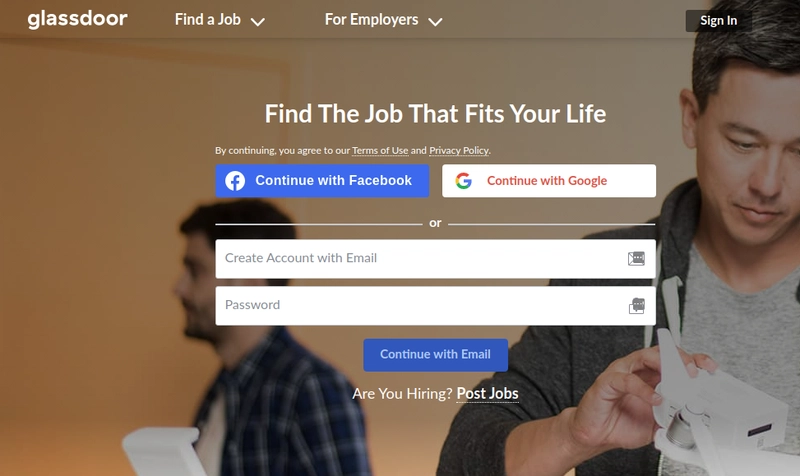This screenshot has height=476, width=800.
Task: Click the password manager icon in password field
Action: tap(636, 306)
